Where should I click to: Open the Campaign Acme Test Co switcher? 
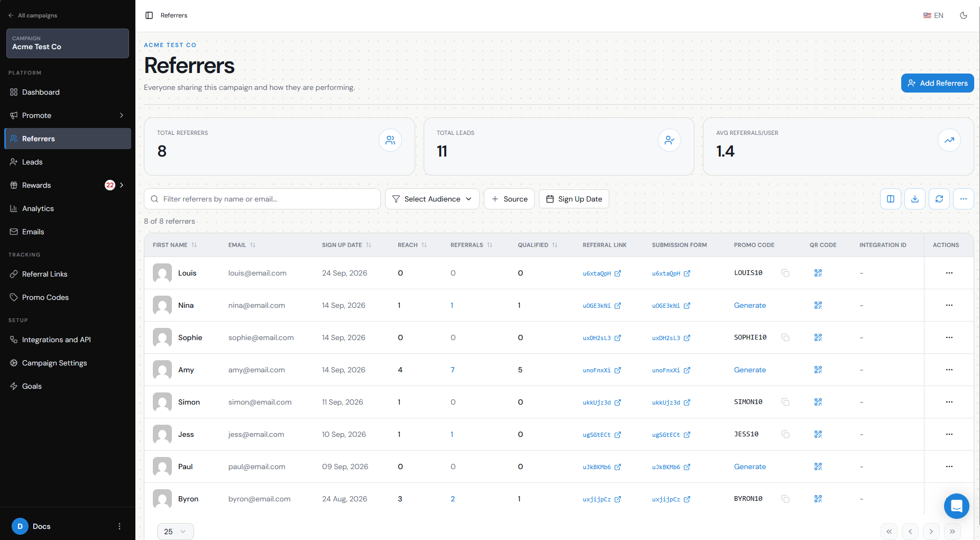68,43
